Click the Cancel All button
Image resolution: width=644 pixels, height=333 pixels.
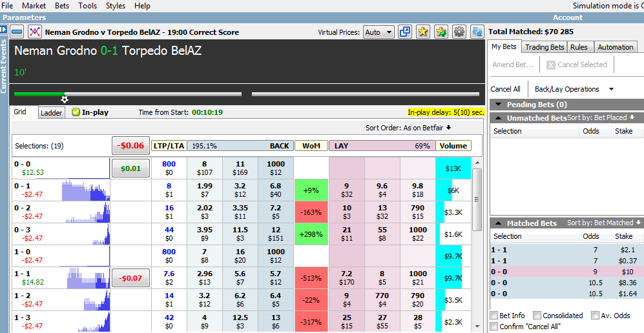coord(506,89)
